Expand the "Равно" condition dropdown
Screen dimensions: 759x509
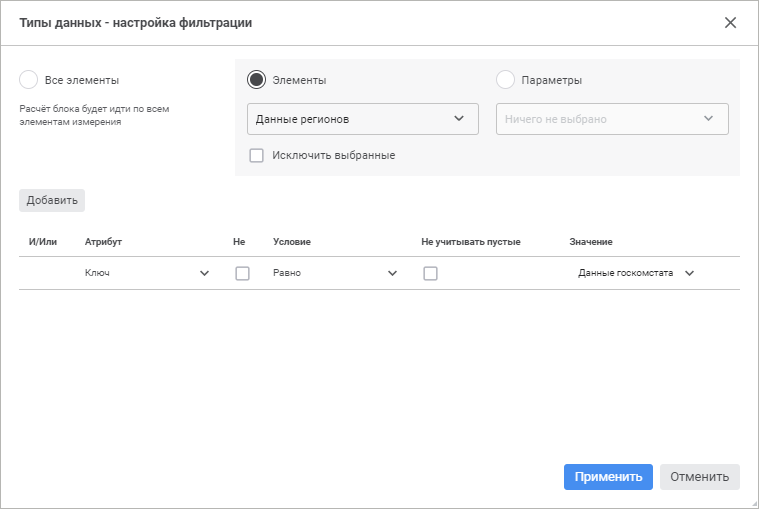(335, 273)
